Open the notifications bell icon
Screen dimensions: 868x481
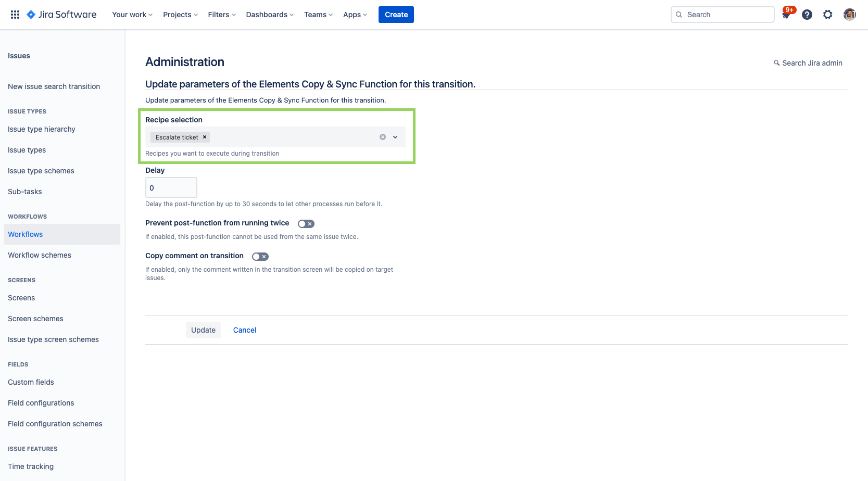(786, 15)
